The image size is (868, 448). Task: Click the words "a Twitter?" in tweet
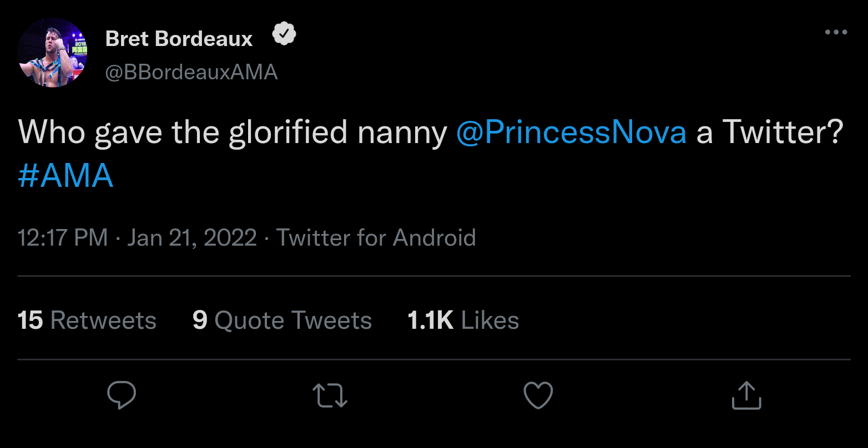pos(769,133)
